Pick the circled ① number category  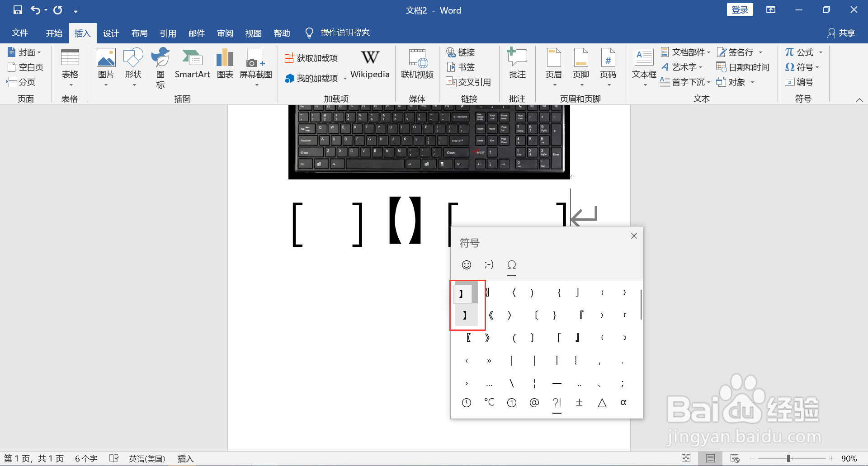tap(512, 402)
